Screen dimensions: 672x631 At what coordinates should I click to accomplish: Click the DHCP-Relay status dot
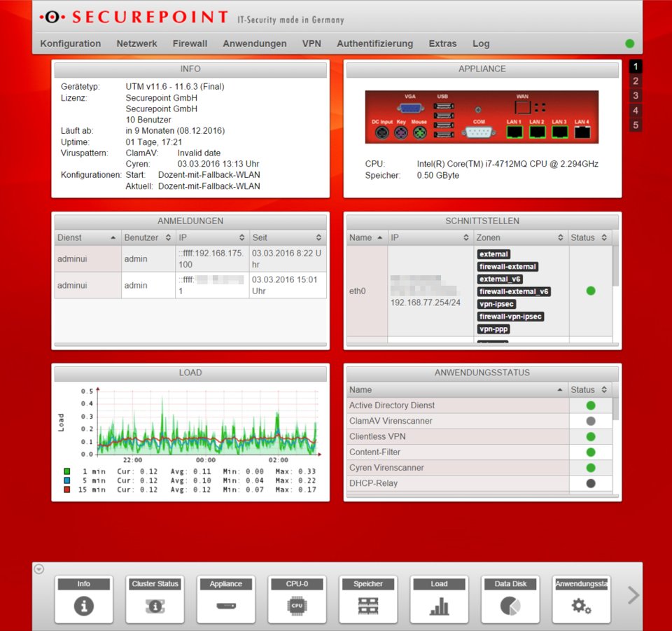591,483
